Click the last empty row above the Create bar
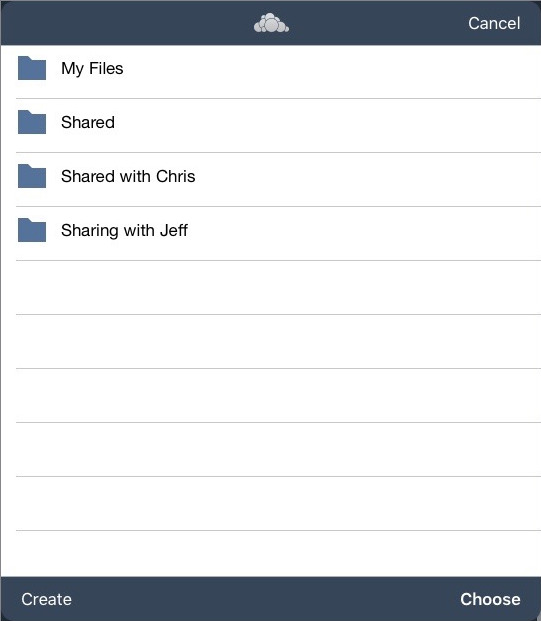Screen dimensions: 541x621 tap(278, 554)
